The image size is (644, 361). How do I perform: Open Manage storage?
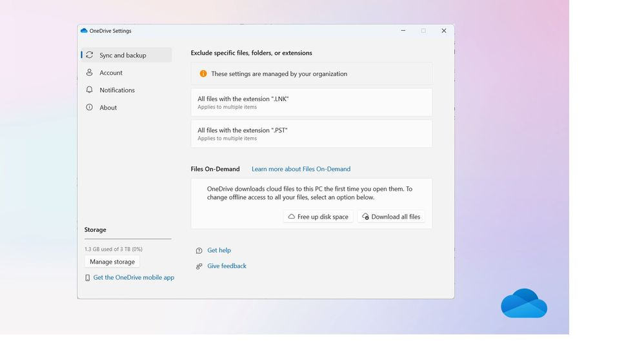[112, 262]
